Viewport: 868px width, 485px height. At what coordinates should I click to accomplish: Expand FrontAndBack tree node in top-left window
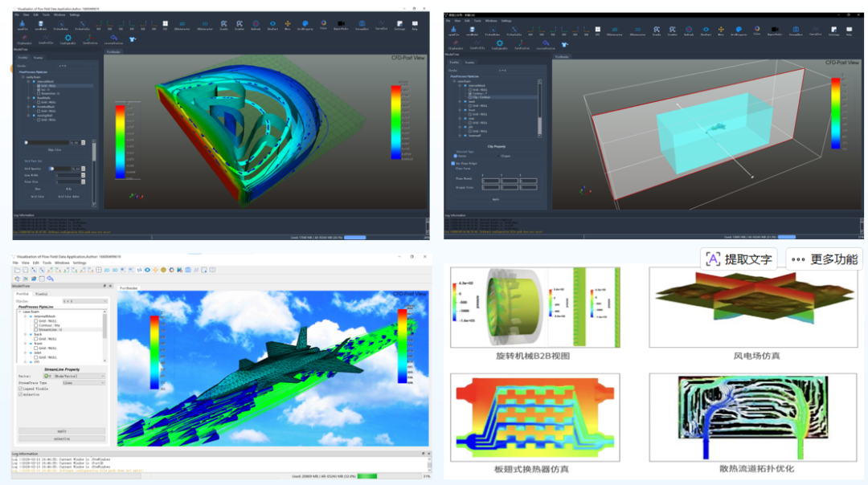click(x=28, y=107)
